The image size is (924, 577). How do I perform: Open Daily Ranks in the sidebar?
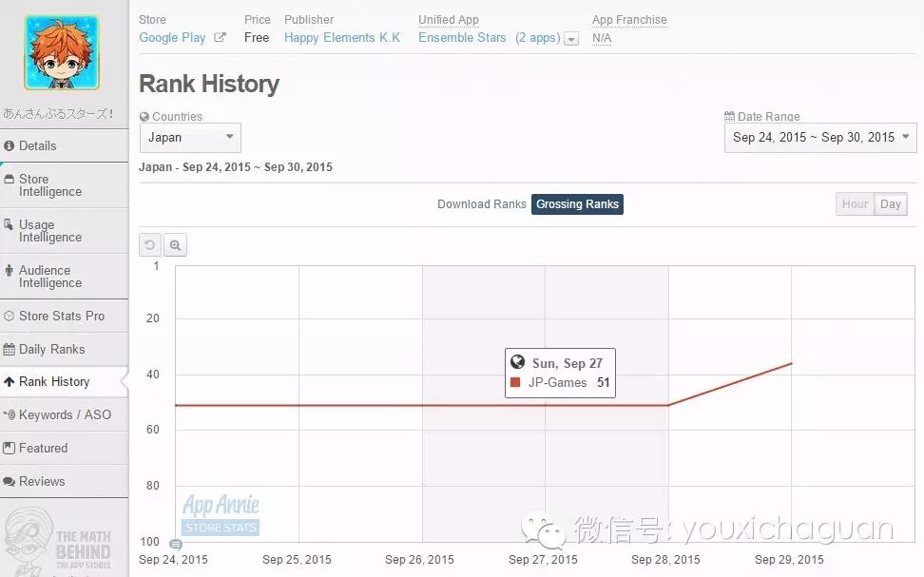pos(65,349)
